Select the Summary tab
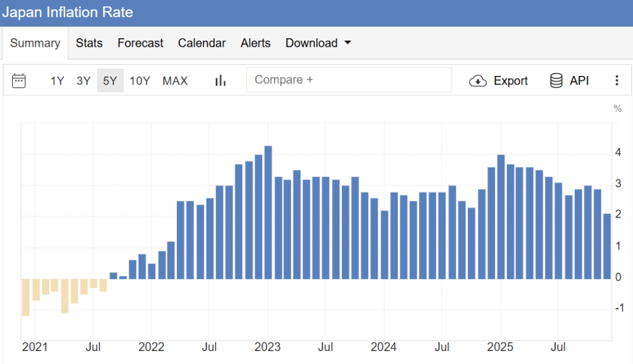The height and width of the screenshot is (364, 633). click(x=35, y=43)
